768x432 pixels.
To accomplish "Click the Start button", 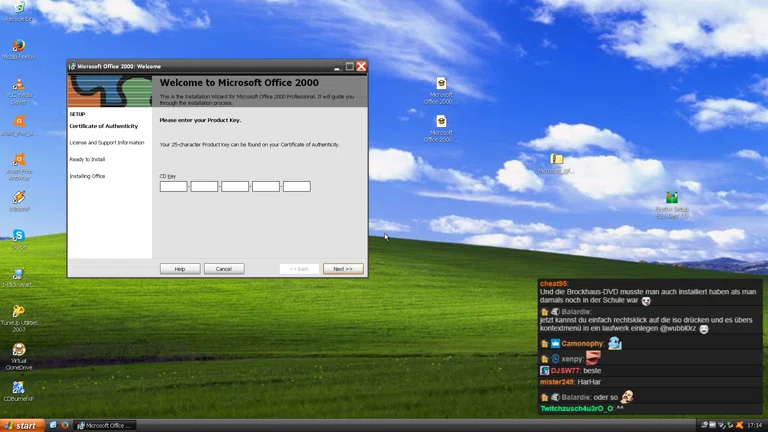I will point(23,425).
